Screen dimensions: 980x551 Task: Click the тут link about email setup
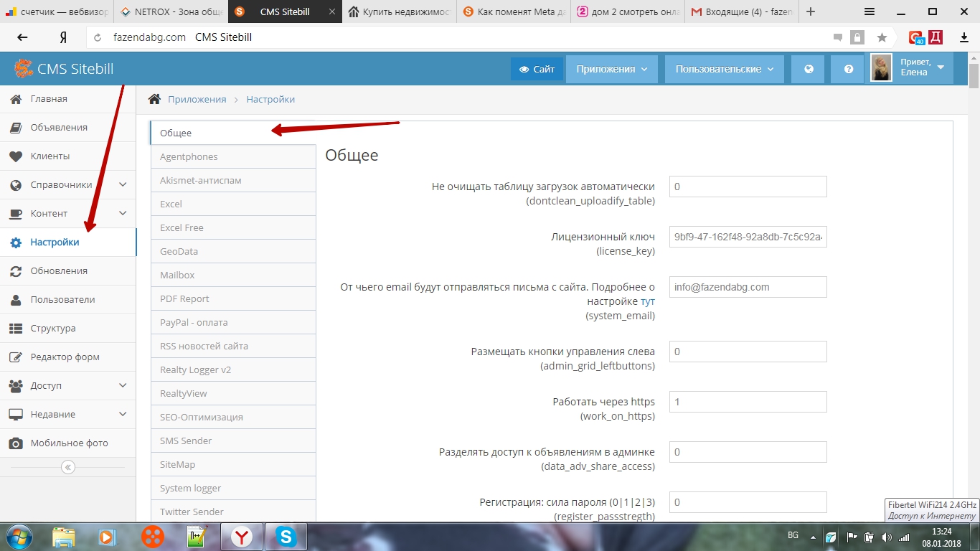click(648, 301)
